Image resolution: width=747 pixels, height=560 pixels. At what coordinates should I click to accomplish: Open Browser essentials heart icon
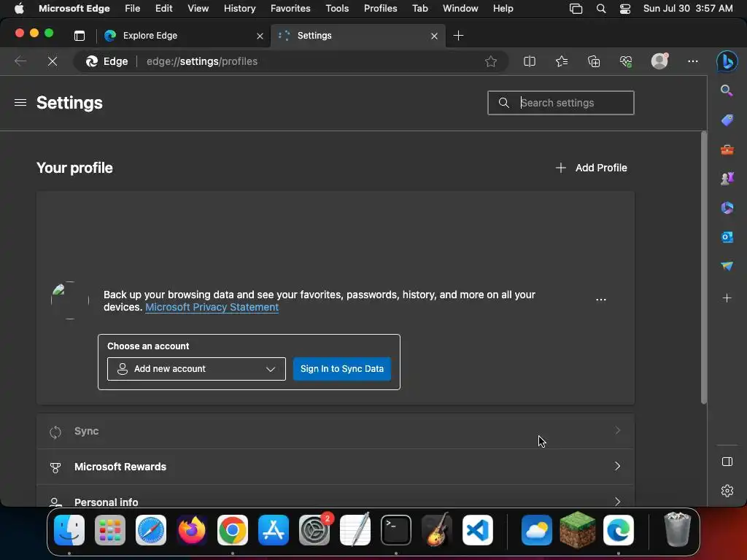pos(625,61)
